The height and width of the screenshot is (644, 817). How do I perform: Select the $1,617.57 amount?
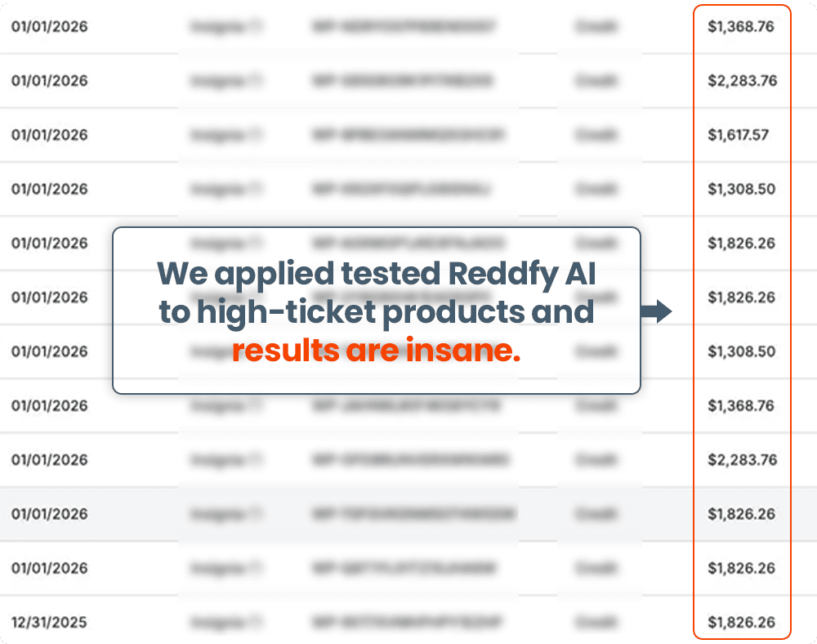pos(738,135)
